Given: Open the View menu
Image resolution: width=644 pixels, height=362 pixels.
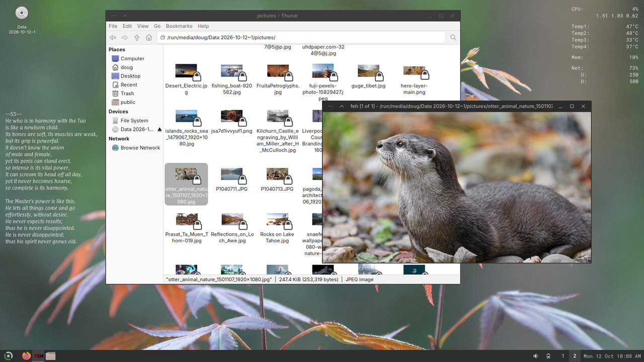Looking at the screenshot, I should 143,26.
